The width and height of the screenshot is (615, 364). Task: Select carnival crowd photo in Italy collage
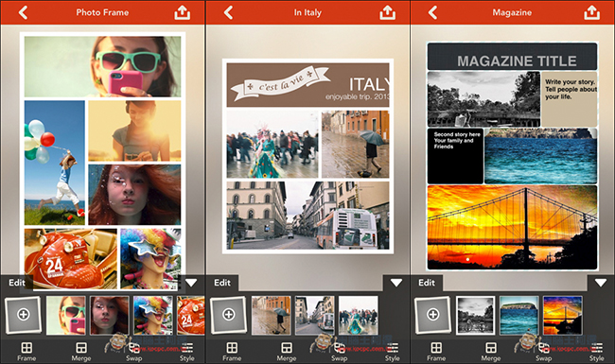[272, 145]
